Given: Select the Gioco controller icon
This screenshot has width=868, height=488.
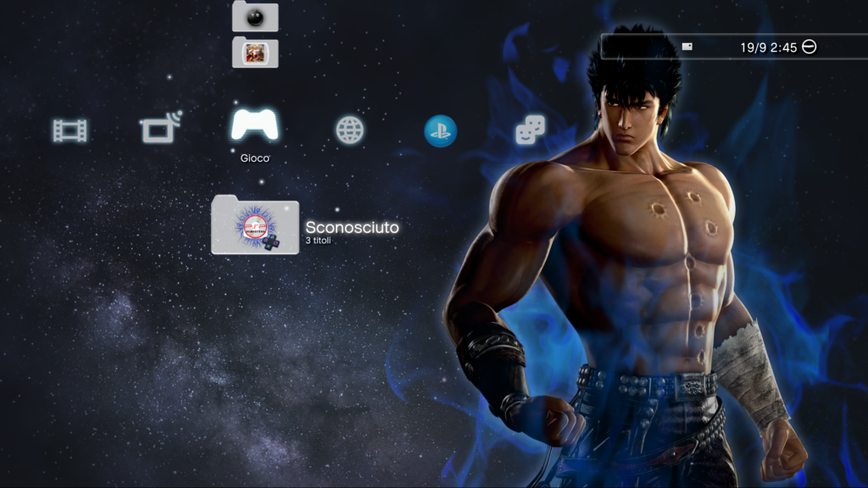Looking at the screenshot, I should [x=254, y=125].
